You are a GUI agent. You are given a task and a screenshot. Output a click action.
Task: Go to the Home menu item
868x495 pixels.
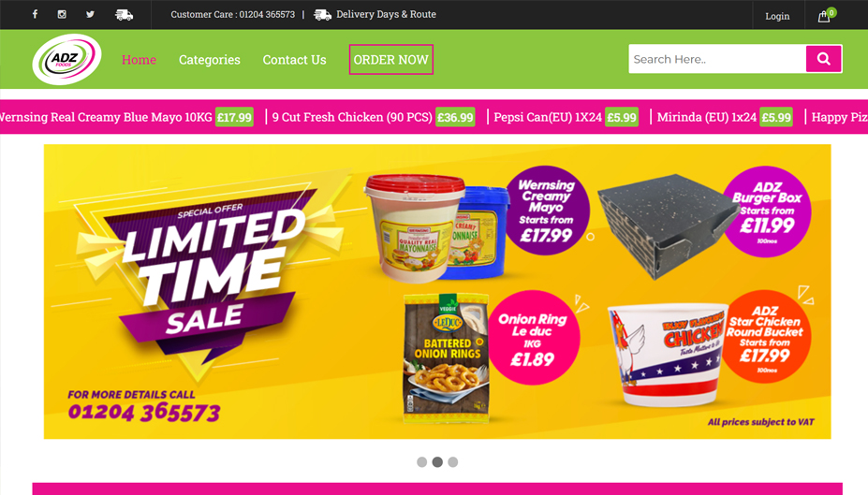pos(139,60)
